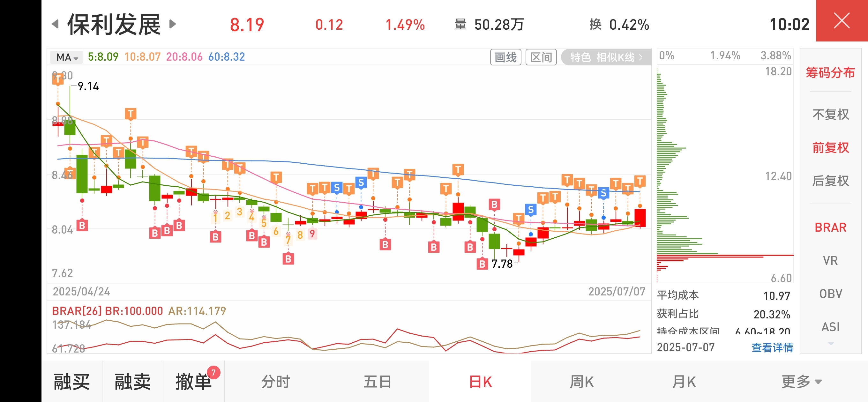Viewport: 868px width, 402px height.
Task: Tap the blue S marker near 7.78 rebound
Action: click(531, 210)
